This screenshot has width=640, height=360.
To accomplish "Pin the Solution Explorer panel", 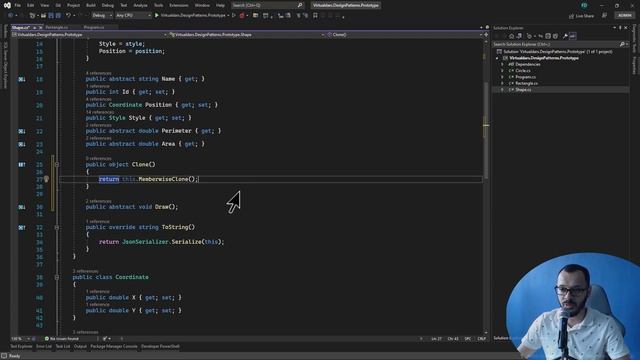I will coord(620,28).
